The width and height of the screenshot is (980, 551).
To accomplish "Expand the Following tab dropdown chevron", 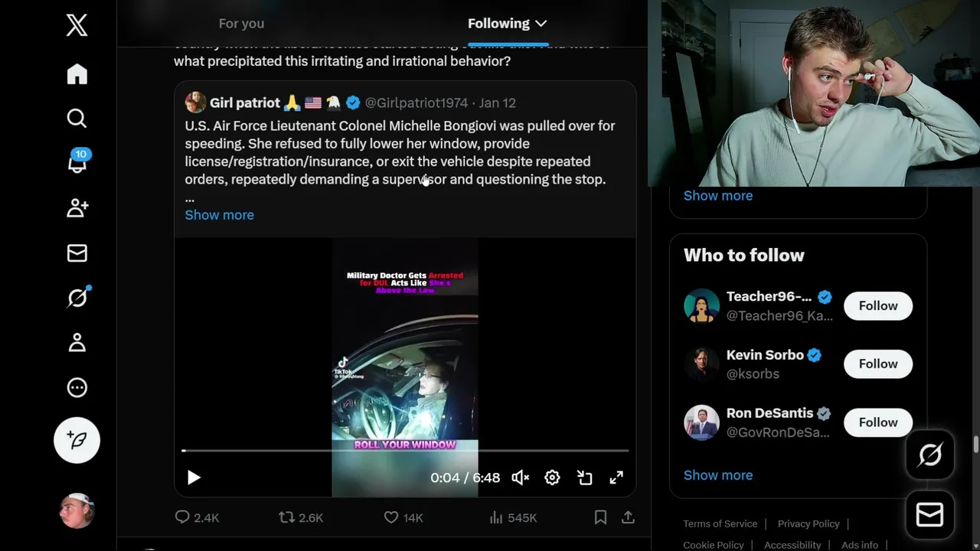I will 541,24.
